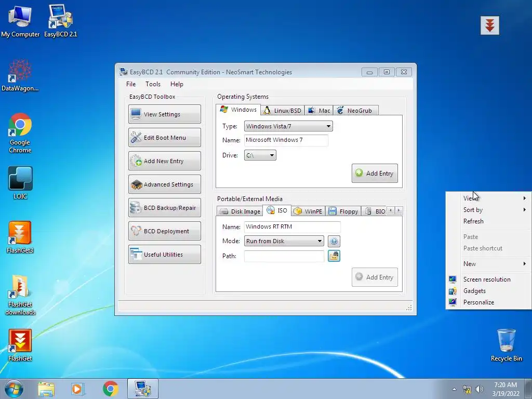Expand New submenu in context menu
This screenshot has width=532, height=399.
[x=488, y=263]
